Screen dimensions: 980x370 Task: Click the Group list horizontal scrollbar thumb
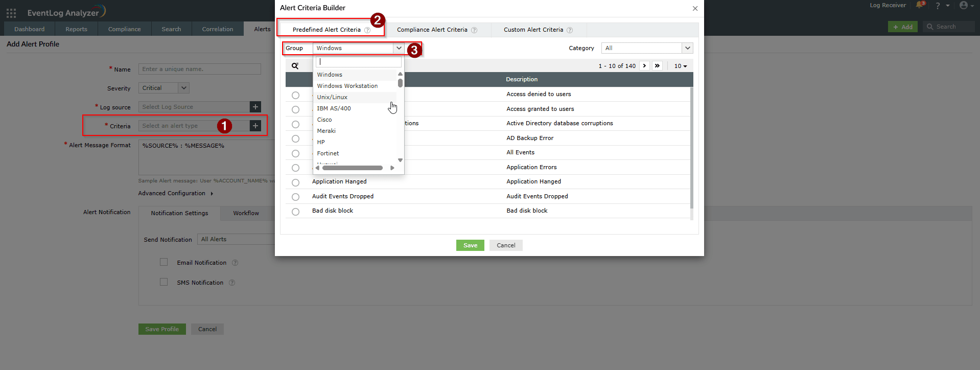(x=353, y=168)
